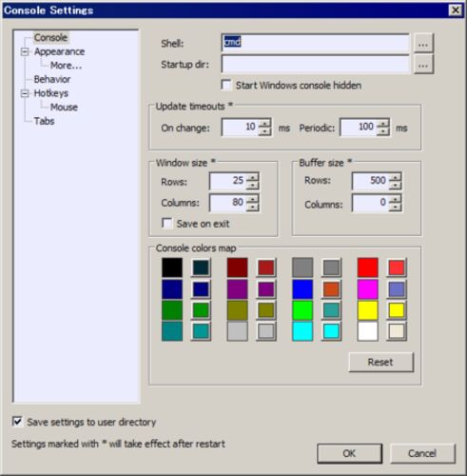
Task: Uncheck Save settings to user directory
Action: 17,422
